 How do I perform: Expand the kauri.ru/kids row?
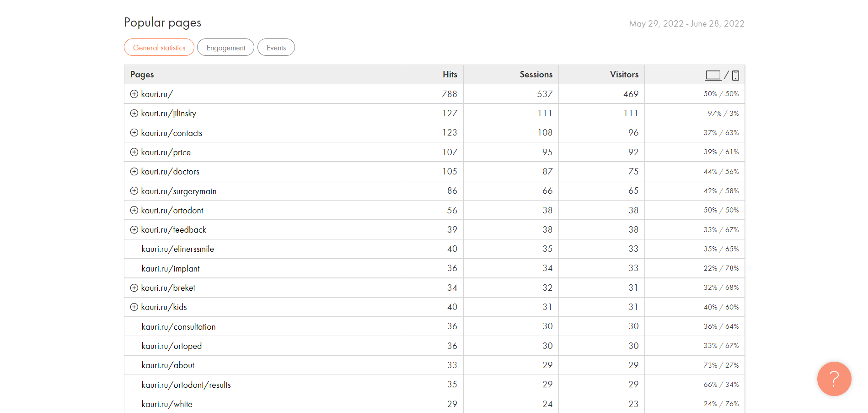coord(134,307)
